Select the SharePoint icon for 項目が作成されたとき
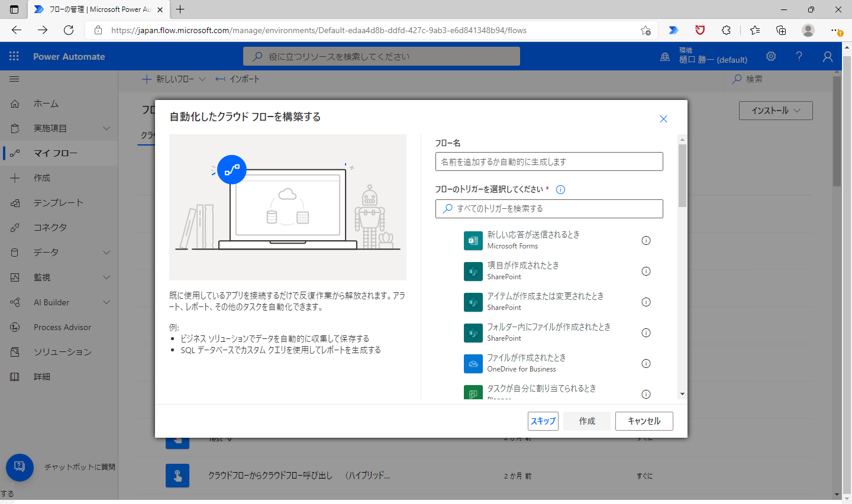This screenshot has width=852, height=504. tap(473, 272)
